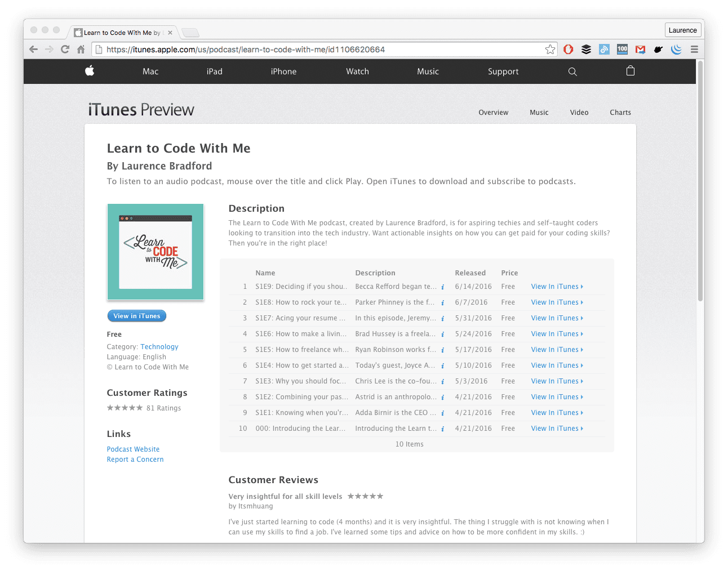
Task: Show info icon for S1E4 episode
Action: [x=442, y=366]
